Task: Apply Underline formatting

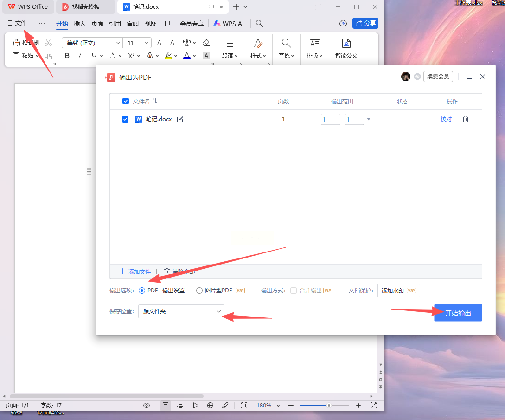Action: point(94,55)
